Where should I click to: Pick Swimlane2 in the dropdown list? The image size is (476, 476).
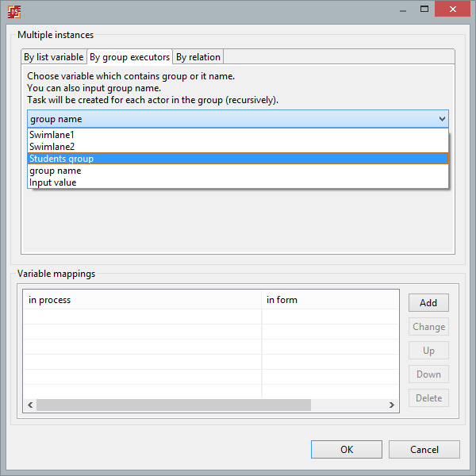point(52,147)
